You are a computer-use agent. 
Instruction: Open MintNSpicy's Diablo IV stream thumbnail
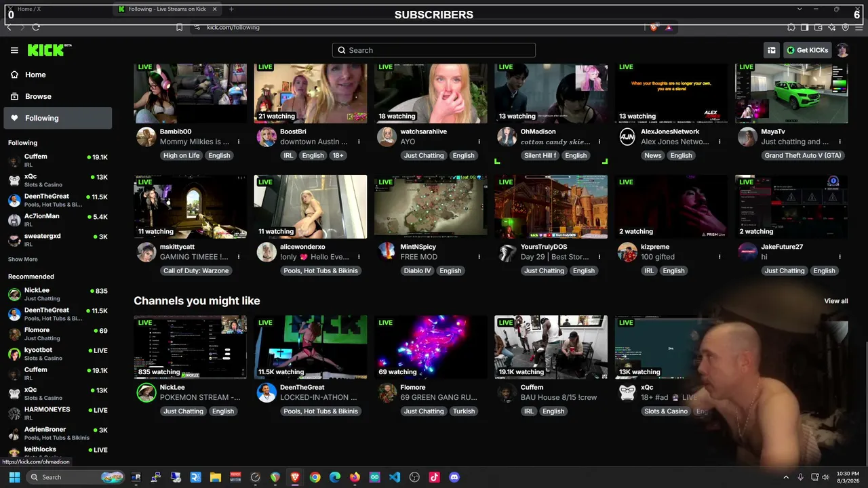[x=431, y=207]
